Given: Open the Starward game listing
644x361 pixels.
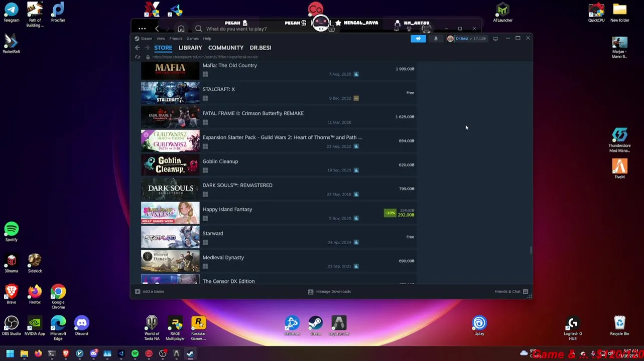Looking at the screenshot, I should (x=279, y=237).
